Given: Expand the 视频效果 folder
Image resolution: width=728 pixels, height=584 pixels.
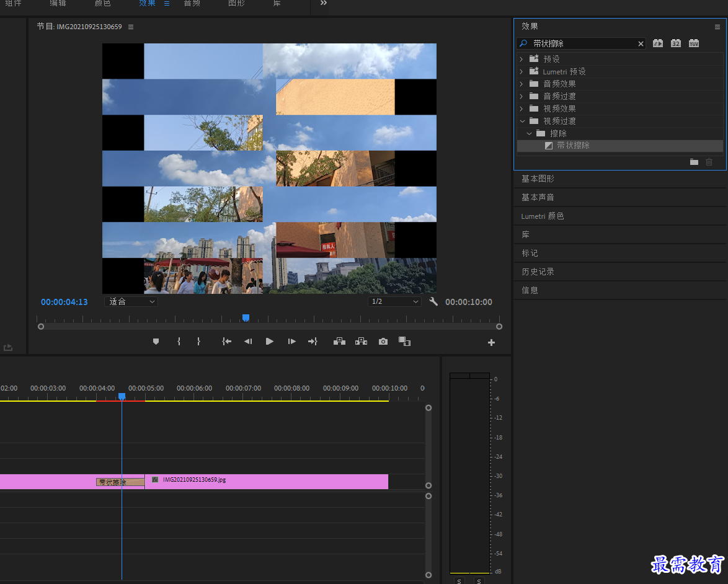Looking at the screenshot, I should click(x=522, y=108).
